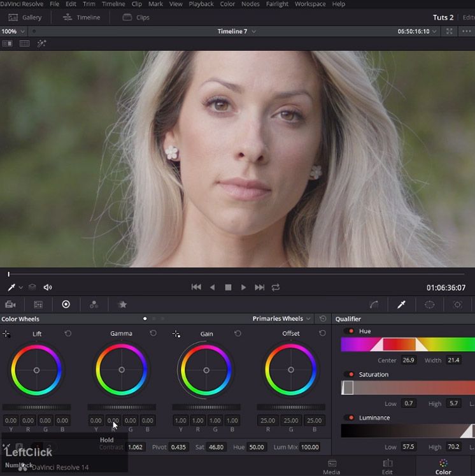Mute audio with speaker icon

coord(48,287)
